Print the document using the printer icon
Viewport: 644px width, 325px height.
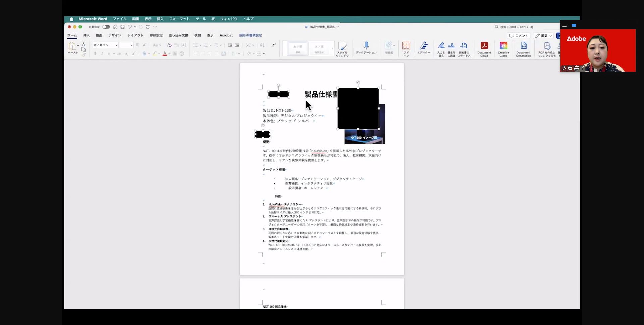148,27
